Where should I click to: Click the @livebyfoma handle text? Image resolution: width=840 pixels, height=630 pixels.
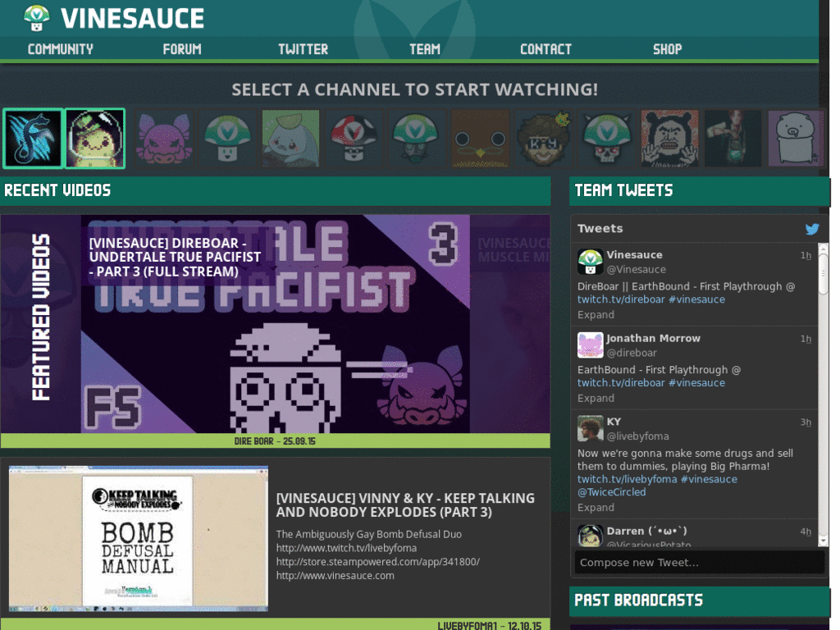click(x=637, y=436)
